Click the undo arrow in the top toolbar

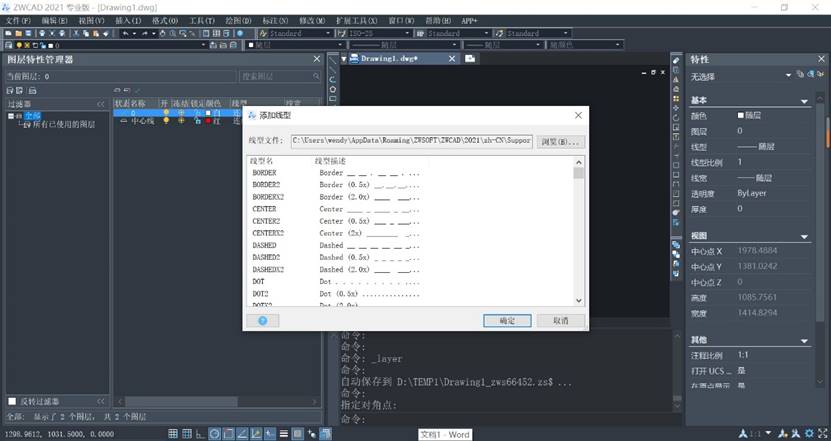pos(125,33)
